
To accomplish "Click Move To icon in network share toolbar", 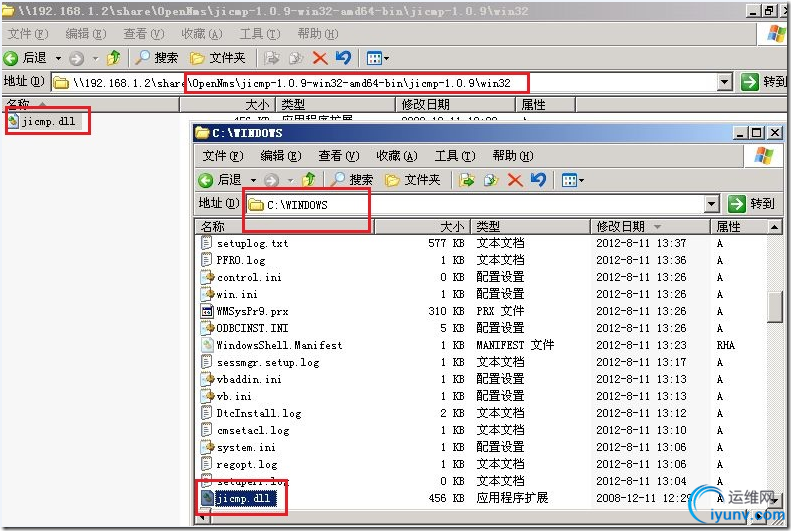I will tap(271, 58).
